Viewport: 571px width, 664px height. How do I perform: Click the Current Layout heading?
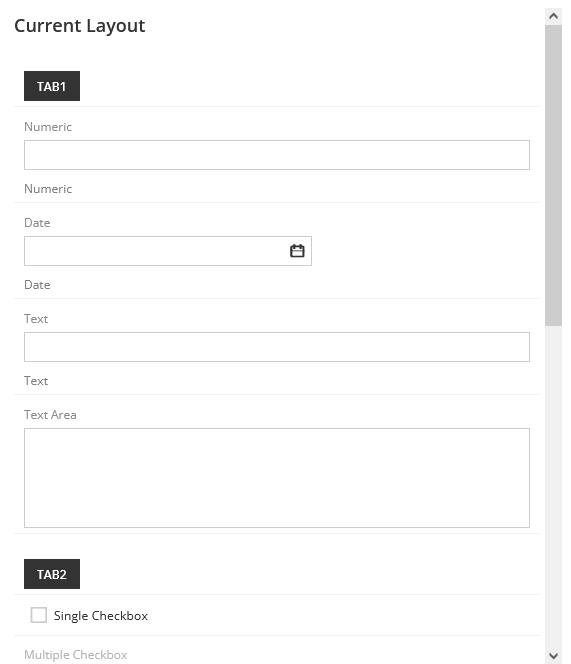[80, 26]
